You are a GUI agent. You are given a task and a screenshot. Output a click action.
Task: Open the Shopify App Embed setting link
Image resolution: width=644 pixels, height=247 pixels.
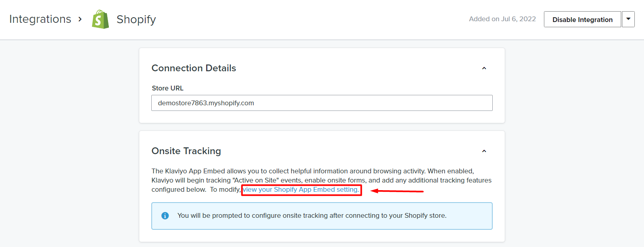pyautogui.click(x=301, y=190)
